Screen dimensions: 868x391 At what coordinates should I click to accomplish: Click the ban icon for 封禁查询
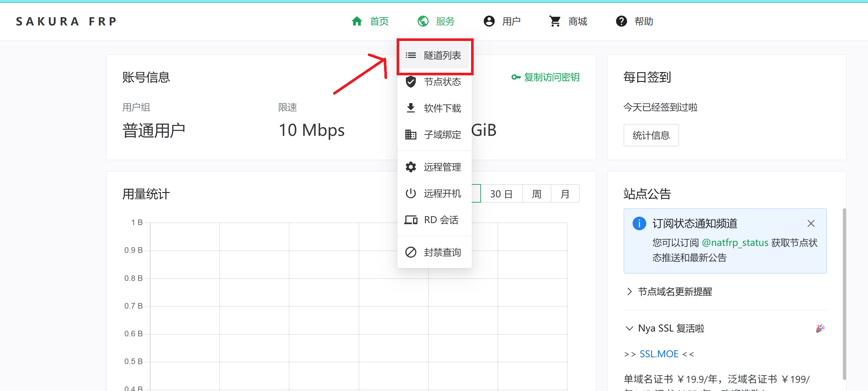click(x=411, y=252)
